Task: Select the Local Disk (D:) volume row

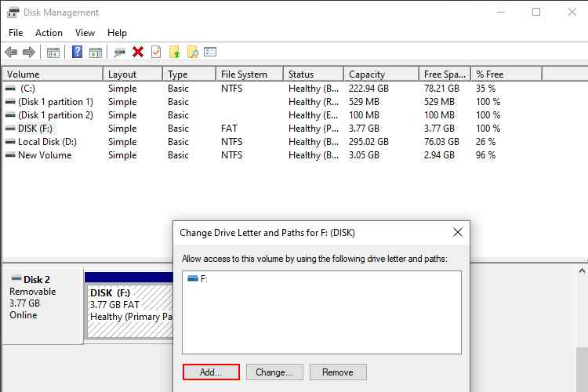Action: (x=46, y=142)
